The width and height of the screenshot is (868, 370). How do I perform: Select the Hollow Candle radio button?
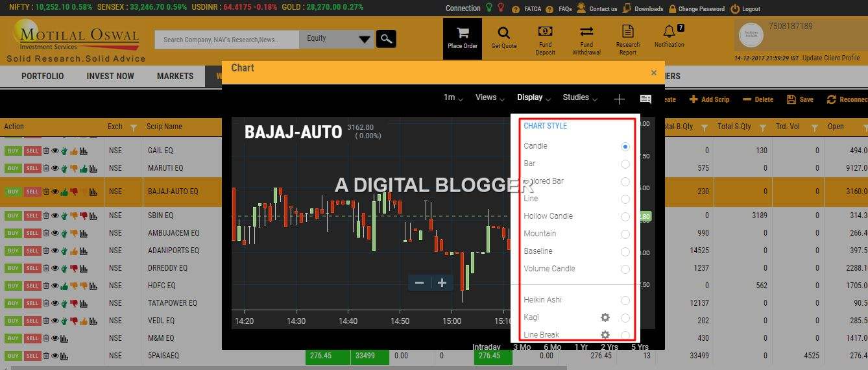pyautogui.click(x=625, y=217)
